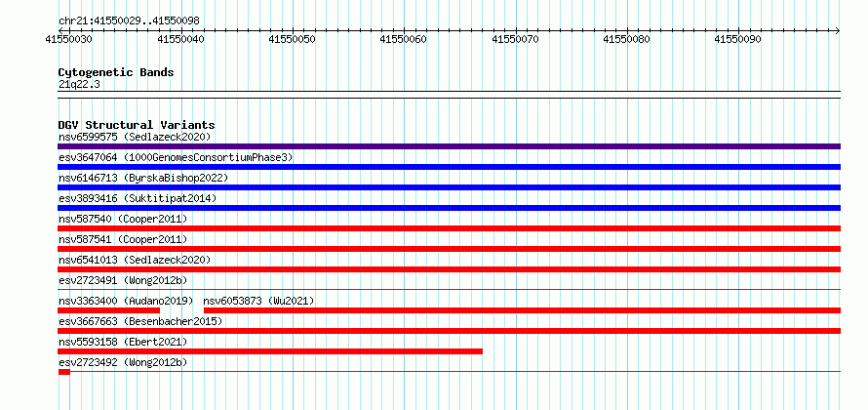Click label esv3893416 (Suktitipat2014)

click(138, 198)
